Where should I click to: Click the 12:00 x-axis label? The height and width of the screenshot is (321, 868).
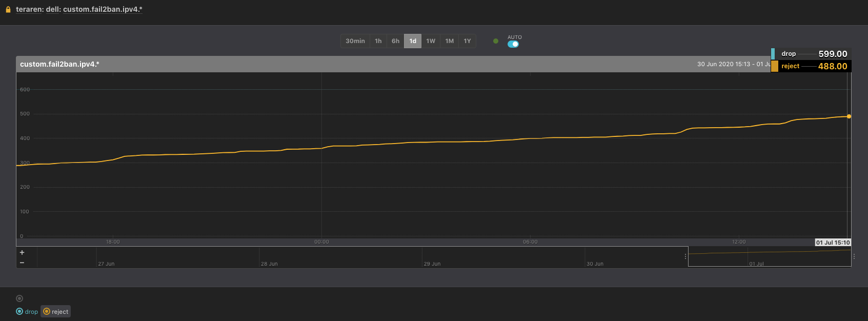point(739,242)
